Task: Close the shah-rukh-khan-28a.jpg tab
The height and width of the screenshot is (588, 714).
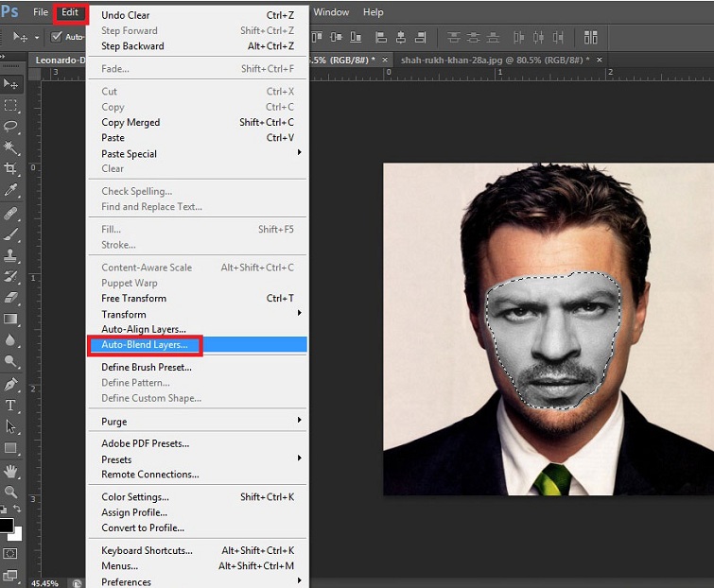Action: pyautogui.click(x=600, y=60)
